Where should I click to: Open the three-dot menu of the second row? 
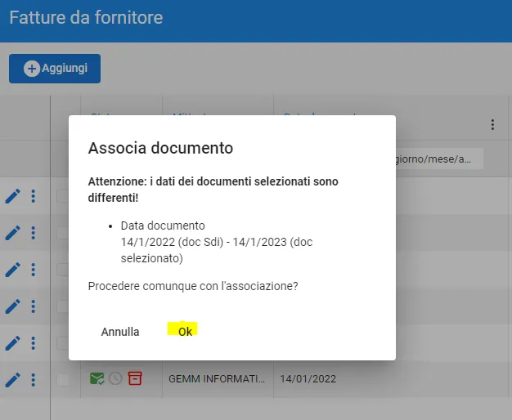click(x=33, y=233)
